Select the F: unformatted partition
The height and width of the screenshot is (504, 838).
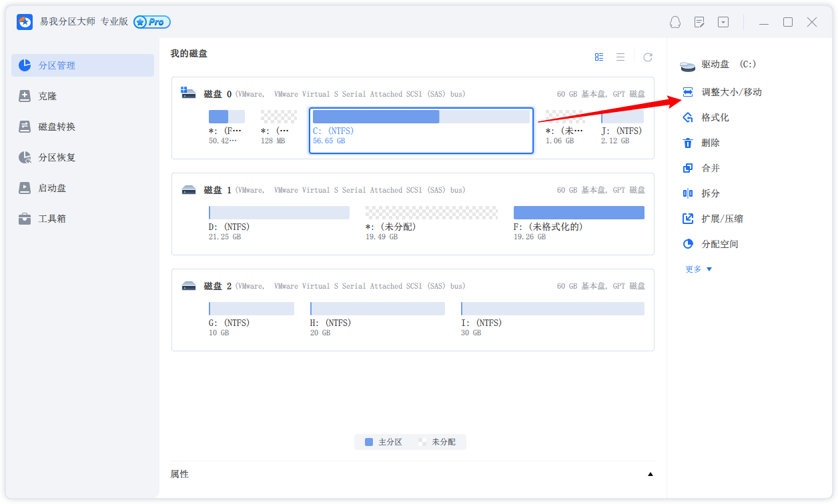[578, 213]
